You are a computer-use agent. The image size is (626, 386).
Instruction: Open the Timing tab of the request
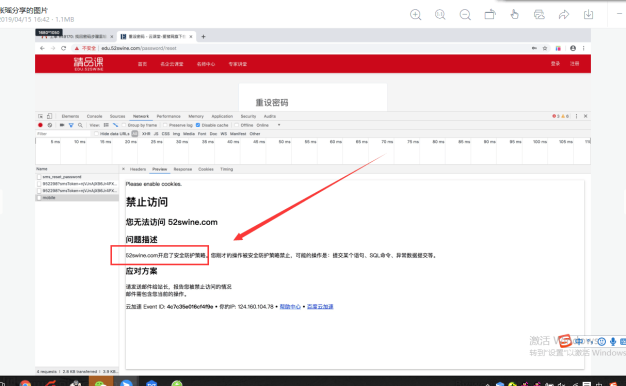pos(226,169)
